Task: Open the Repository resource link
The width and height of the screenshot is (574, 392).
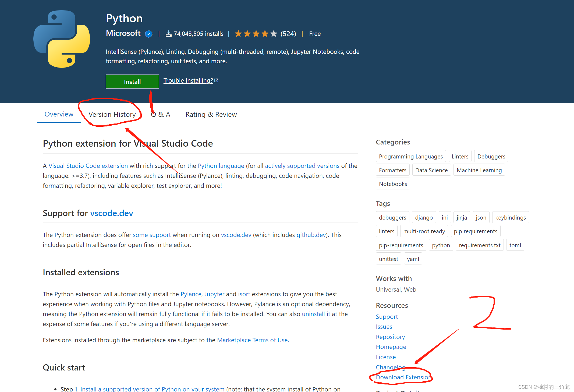Action: coord(390,337)
